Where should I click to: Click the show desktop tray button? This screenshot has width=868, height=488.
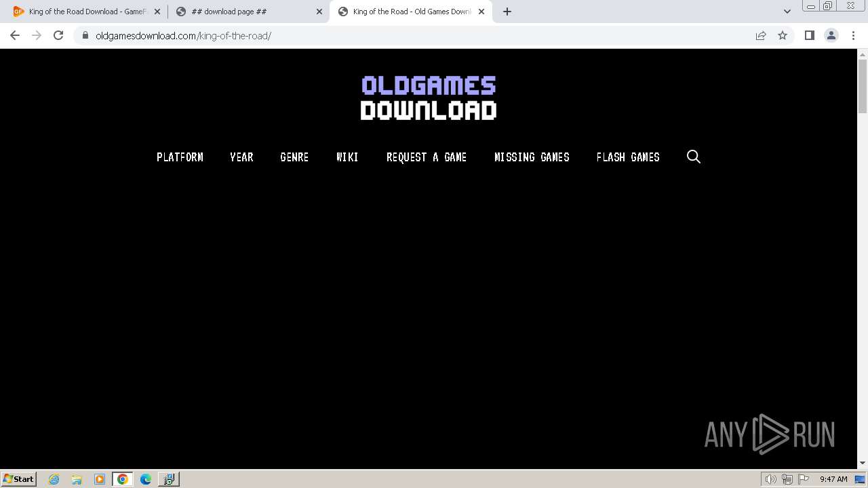(x=861, y=479)
